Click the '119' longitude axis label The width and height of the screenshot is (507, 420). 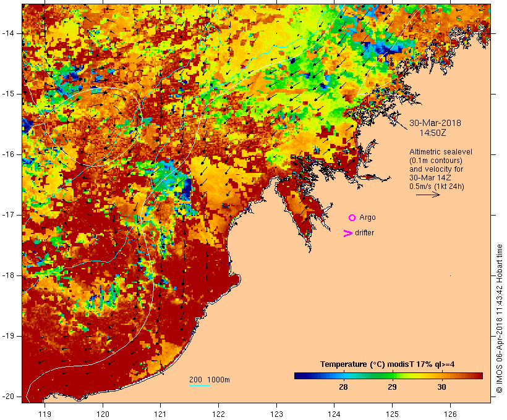pos(45,414)
